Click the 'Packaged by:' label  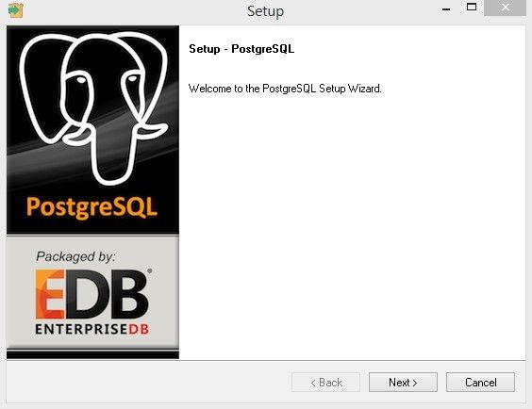[x=76, y=256]
